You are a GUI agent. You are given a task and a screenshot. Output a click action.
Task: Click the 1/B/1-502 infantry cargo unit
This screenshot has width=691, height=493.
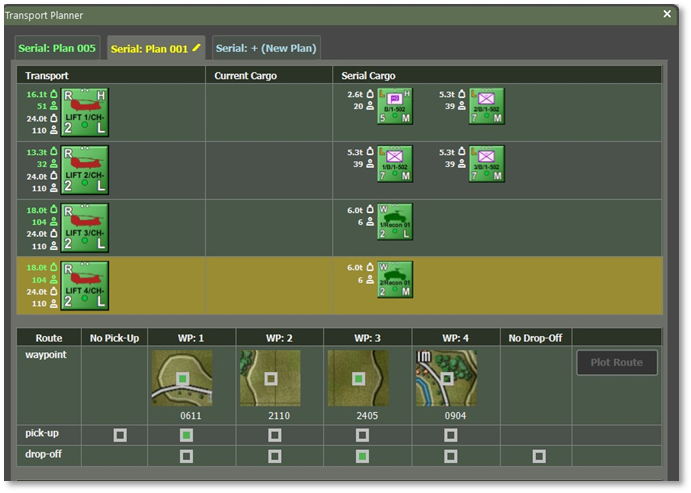(x=395, y=165)
